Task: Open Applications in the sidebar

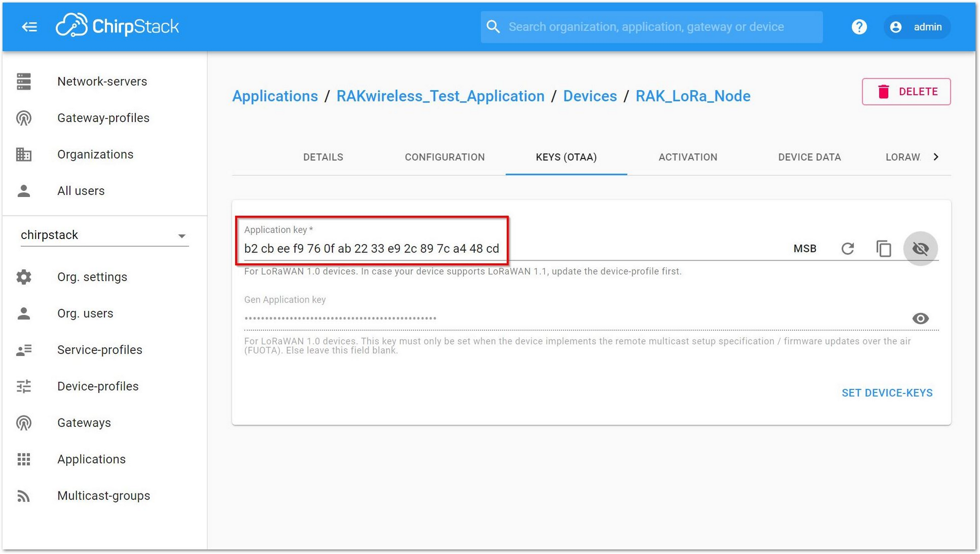Action: [x=105, y=459]
